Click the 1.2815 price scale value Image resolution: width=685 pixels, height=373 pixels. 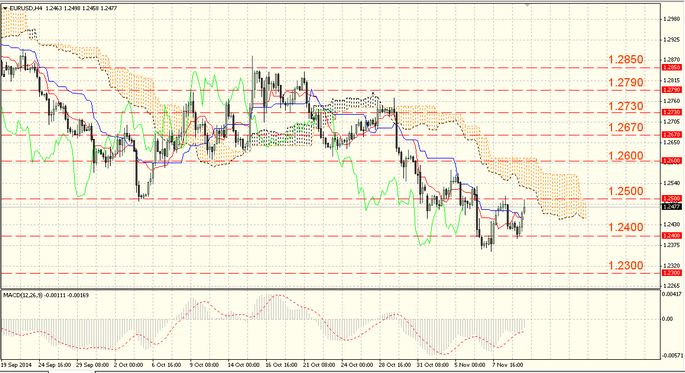click(x=671, y=80)
